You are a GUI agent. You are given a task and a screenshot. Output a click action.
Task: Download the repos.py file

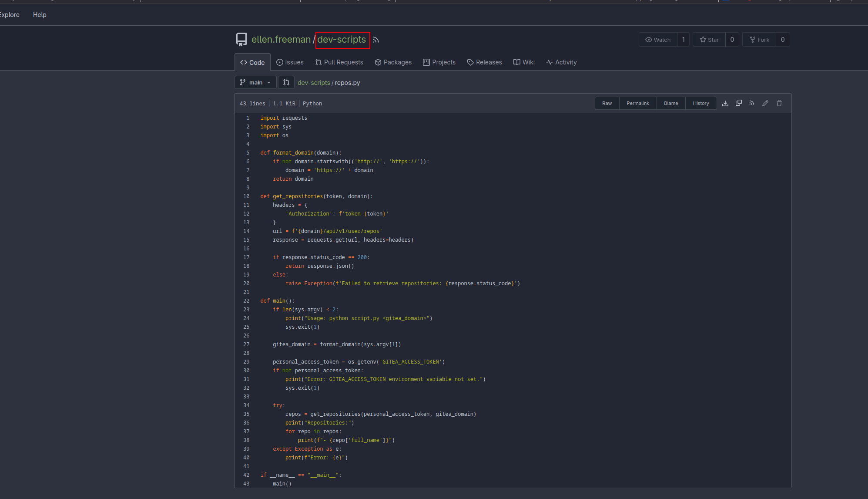point(725,103)
